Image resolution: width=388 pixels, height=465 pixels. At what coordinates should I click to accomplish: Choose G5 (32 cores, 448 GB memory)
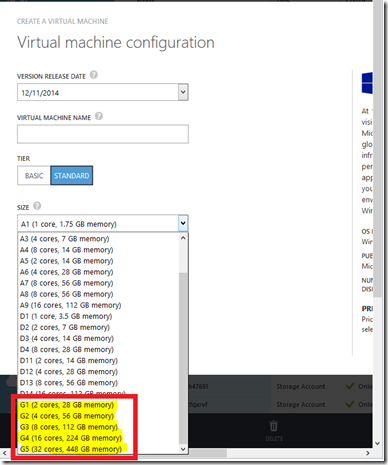[98, 449]
